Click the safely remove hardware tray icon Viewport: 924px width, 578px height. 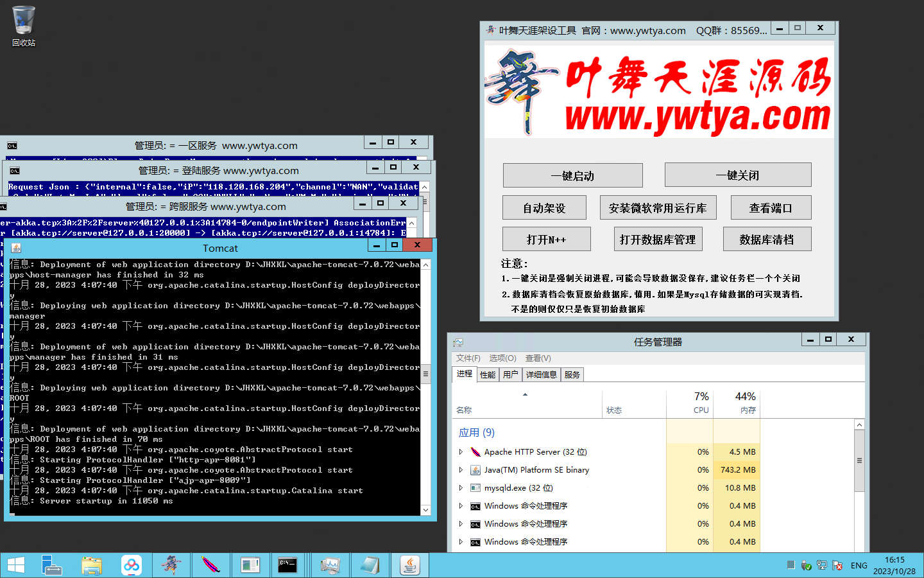806,565
